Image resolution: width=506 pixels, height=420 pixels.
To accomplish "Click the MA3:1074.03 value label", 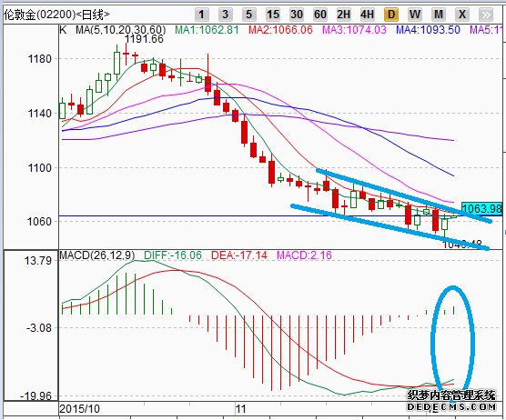I will (x=354, y=30).
